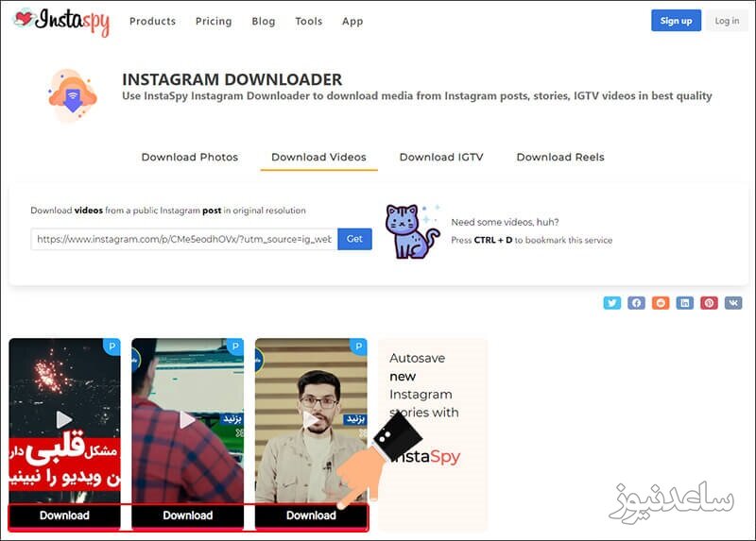Click the INSTAGRAM DOWNLOADER heading

232,79
